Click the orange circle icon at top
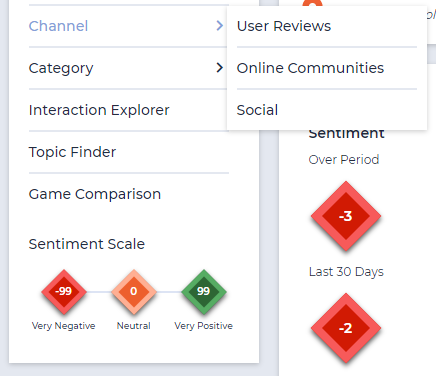Viewport: 436px width, 376px height. [312, 3]
